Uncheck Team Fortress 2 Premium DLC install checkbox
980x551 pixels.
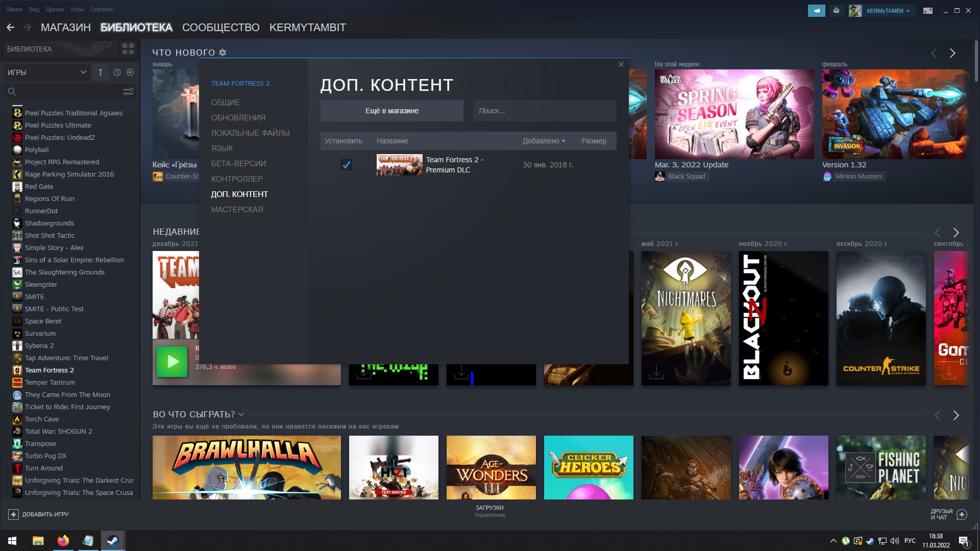pos(347,165)
